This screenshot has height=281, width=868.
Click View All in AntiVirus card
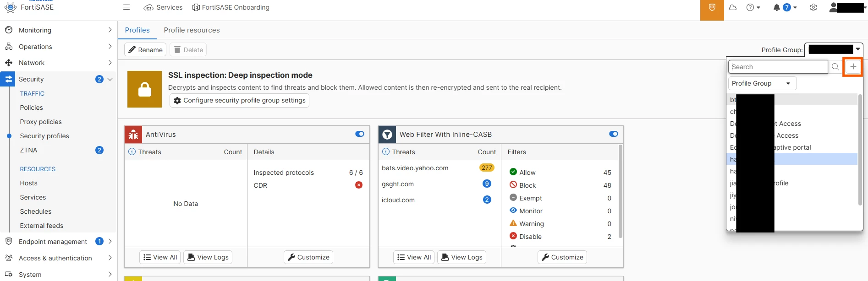click(160, 257)
